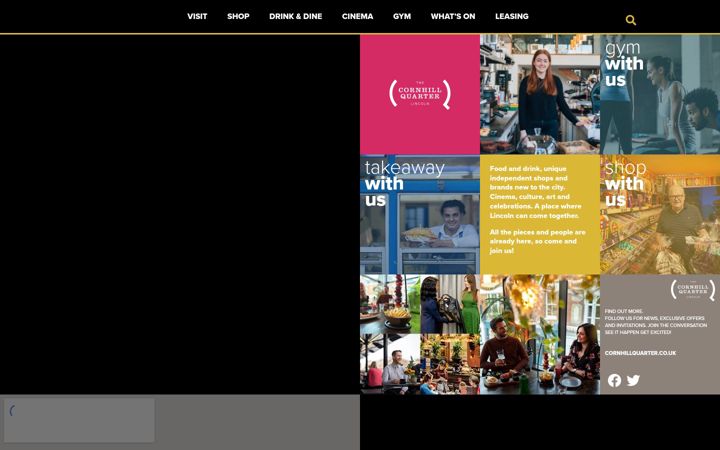Click the yellow 'Food and drink' text tile
The width and height of the screenshot is (720, 450).
coord(540,214)
